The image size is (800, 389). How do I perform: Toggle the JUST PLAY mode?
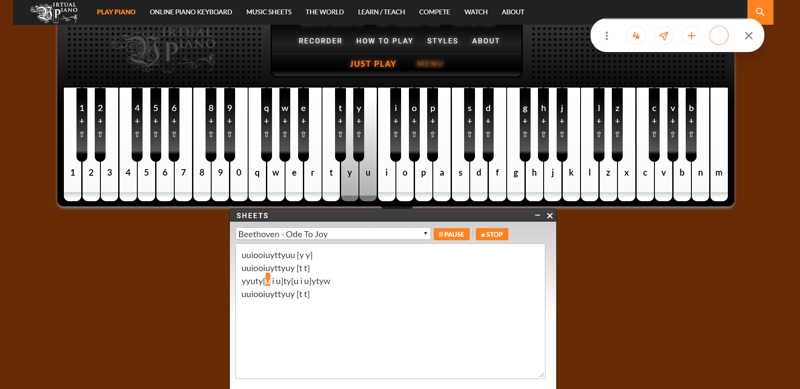point(373,64)
